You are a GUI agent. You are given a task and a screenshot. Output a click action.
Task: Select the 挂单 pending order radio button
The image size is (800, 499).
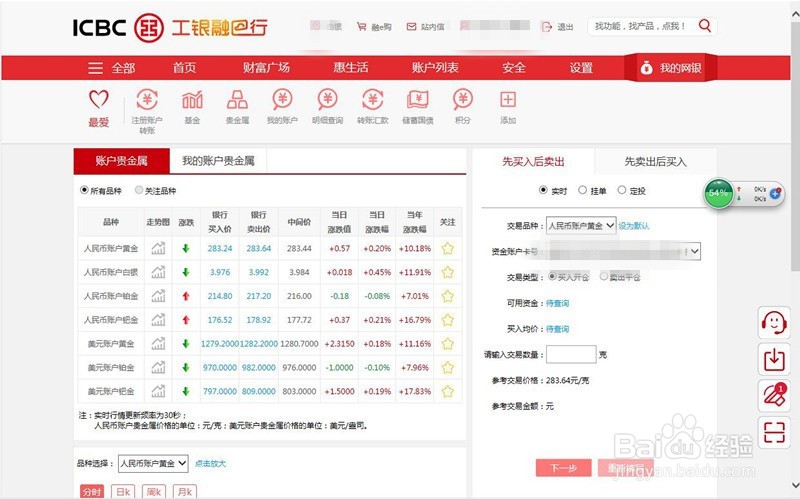click(x=582, y=190)
